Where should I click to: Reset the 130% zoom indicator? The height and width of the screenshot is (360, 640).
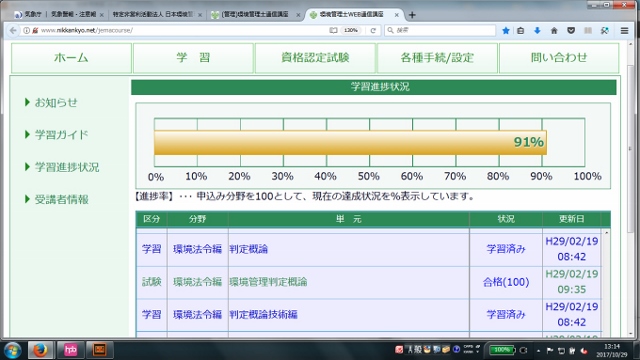coord(351,31)
